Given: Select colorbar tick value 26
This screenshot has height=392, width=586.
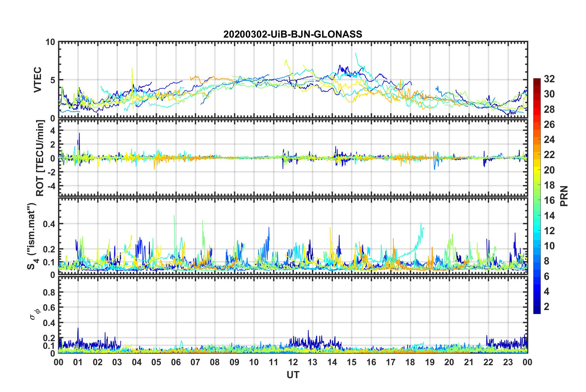Looking at the screenshot, I should [x=549, y=125].
